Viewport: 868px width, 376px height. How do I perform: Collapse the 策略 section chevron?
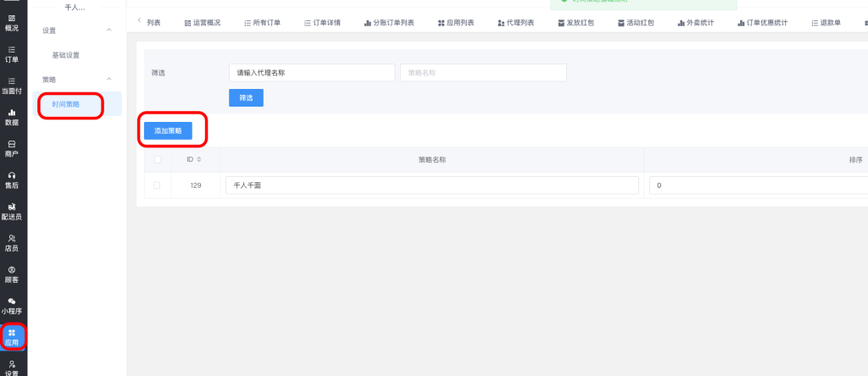[x=108, y=79]
